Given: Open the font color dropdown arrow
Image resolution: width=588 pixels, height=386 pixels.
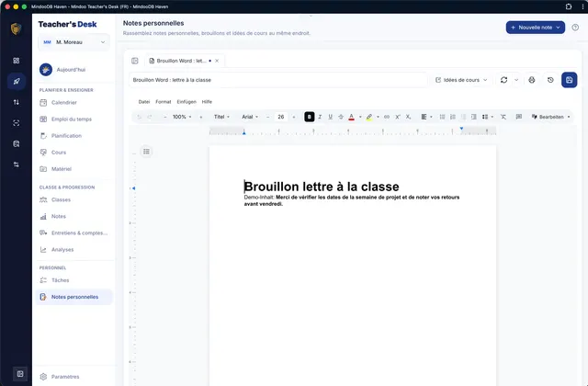Looking at the screenshot, I should click(x=360, y=117).
